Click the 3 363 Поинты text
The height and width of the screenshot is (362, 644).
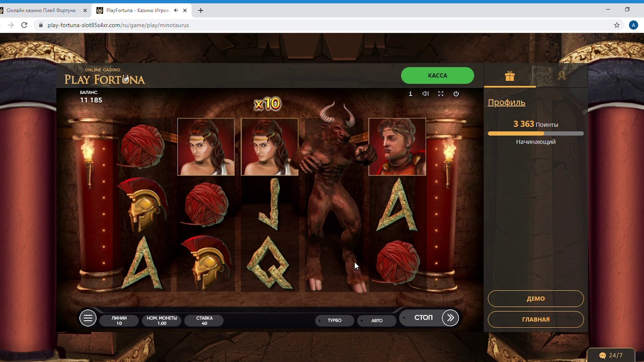535,124
